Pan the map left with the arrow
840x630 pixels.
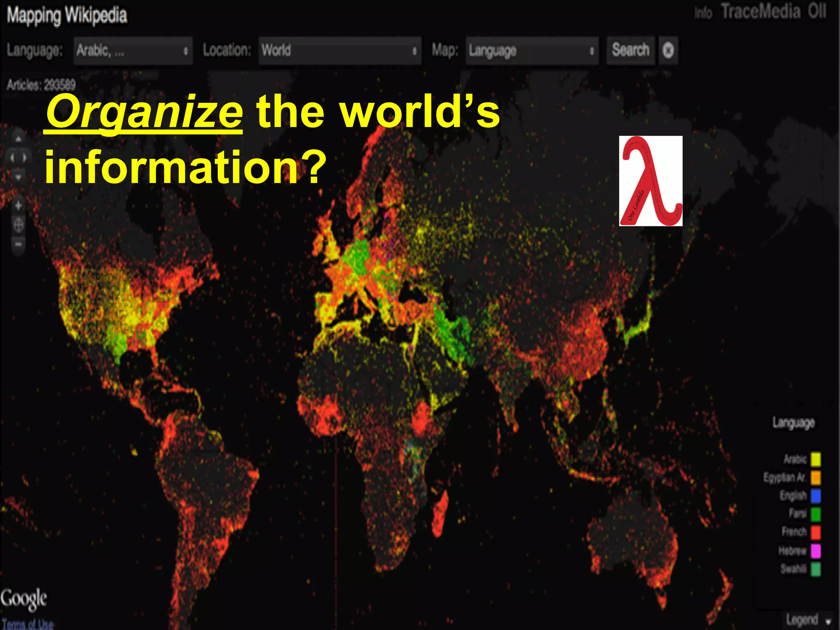pos(12,157)
